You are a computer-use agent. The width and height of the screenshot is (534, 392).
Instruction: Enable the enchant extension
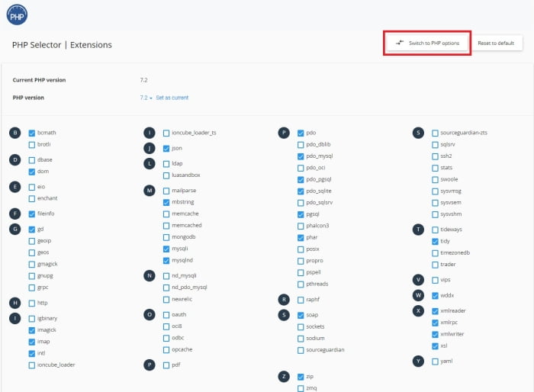pyautogui.click(x=32, y=198)
